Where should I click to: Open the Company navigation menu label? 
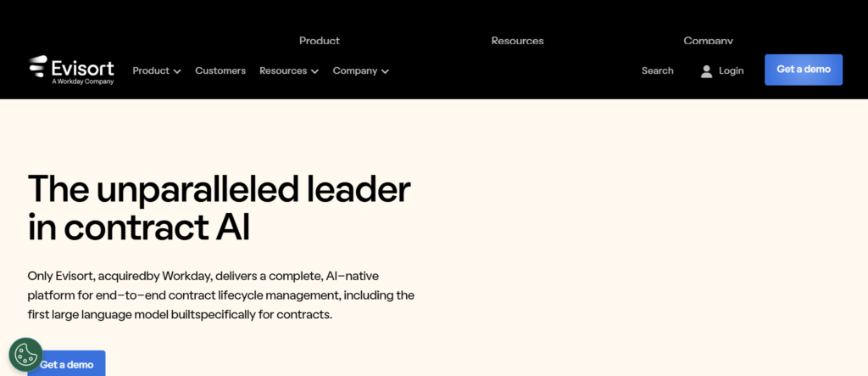click(x=354, y=70)
